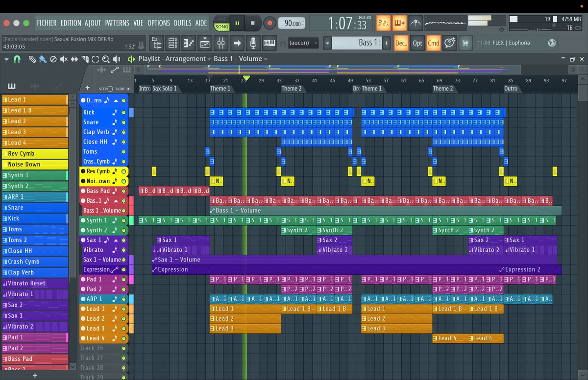Stop playback with the stop button
588x380 pixels.
tap(253, 23)
